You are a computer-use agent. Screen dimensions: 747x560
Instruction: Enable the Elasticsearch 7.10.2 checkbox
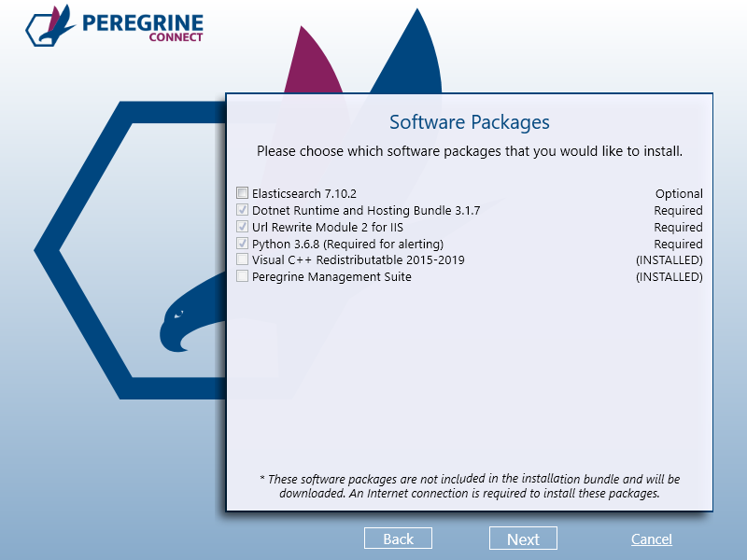pyautogui.click(x=242, y=193)
